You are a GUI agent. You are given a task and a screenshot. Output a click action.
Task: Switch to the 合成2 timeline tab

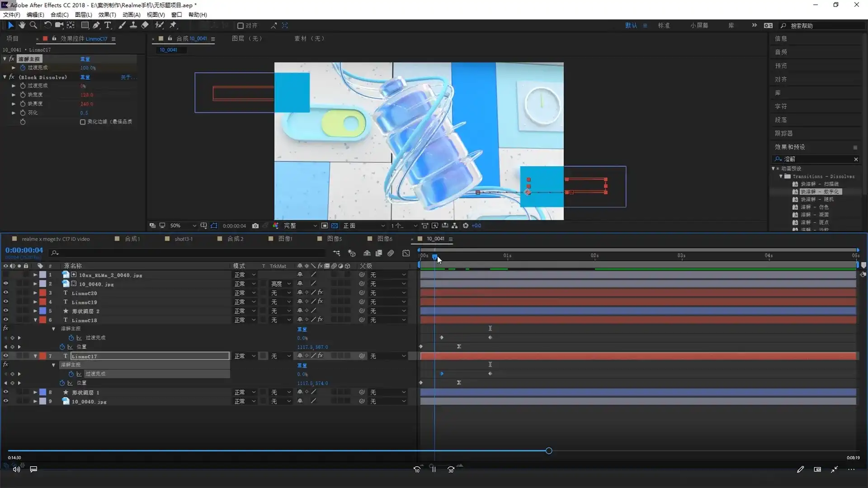(x=235, y=239)
